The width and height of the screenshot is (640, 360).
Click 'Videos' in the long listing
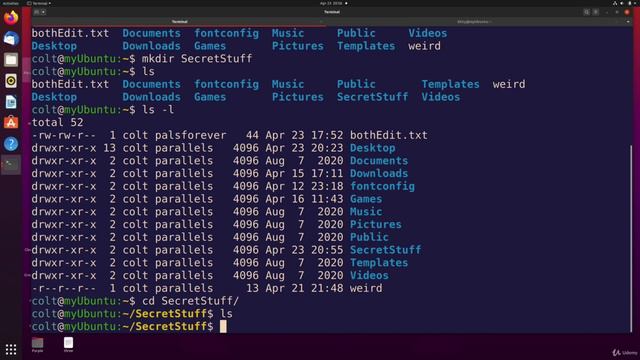click(x=369, y=276)
